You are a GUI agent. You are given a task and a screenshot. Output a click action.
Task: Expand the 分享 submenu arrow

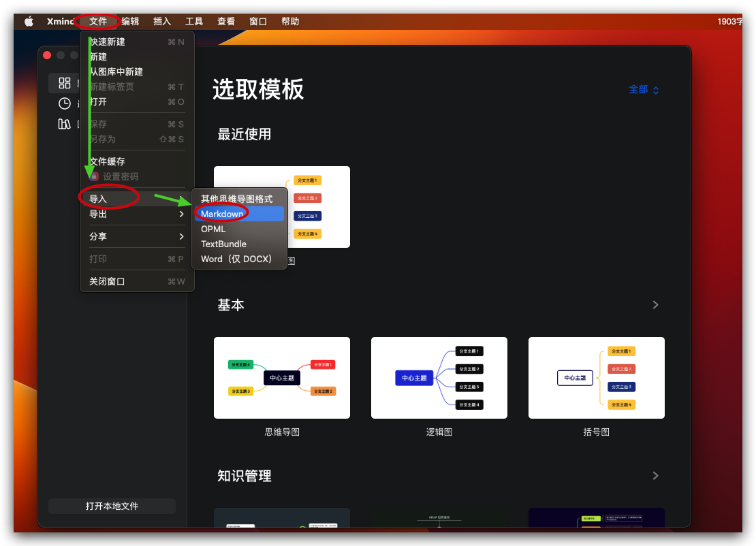pos(181,237)
